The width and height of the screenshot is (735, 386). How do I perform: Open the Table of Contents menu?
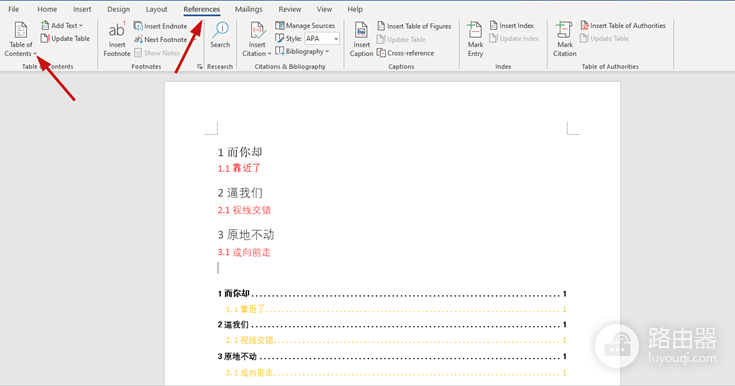[x=21, y=39]
